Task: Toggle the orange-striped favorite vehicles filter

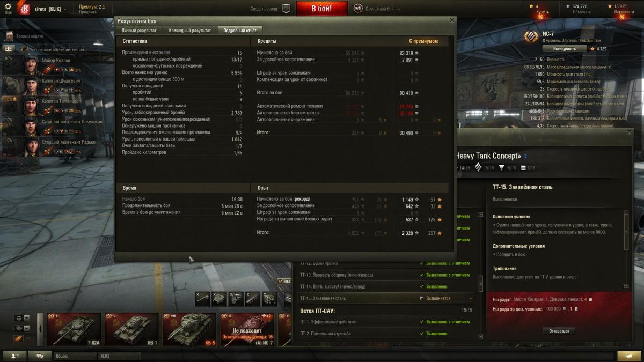Action: [19, 338]
